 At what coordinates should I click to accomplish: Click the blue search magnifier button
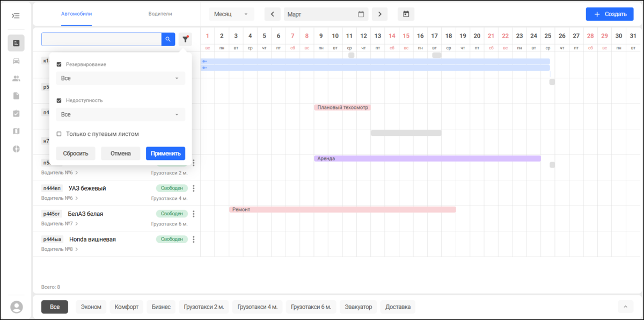(x=168, y=39)
